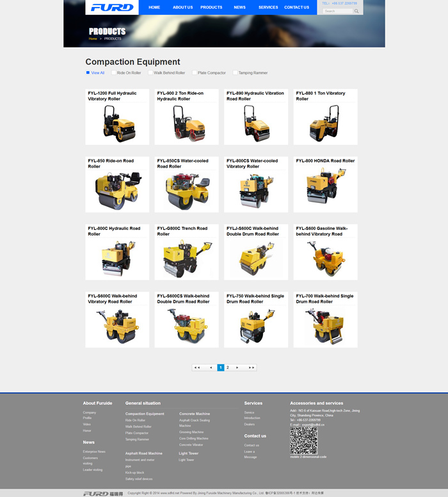Open footer Kick-up block link
Screen dimensions: 448x497
(134, 473)
